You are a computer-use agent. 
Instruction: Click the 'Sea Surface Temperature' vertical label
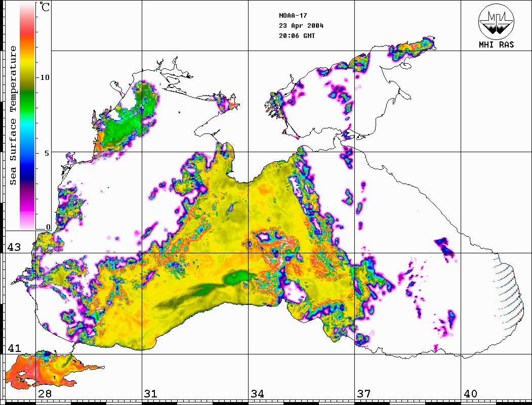point(13,116)
